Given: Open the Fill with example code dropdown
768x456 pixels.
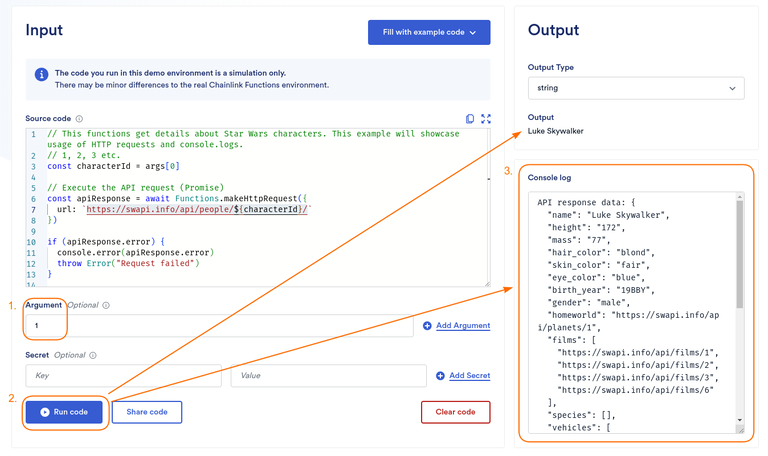Looking at the screenshot, I should [x=429, y=32].
